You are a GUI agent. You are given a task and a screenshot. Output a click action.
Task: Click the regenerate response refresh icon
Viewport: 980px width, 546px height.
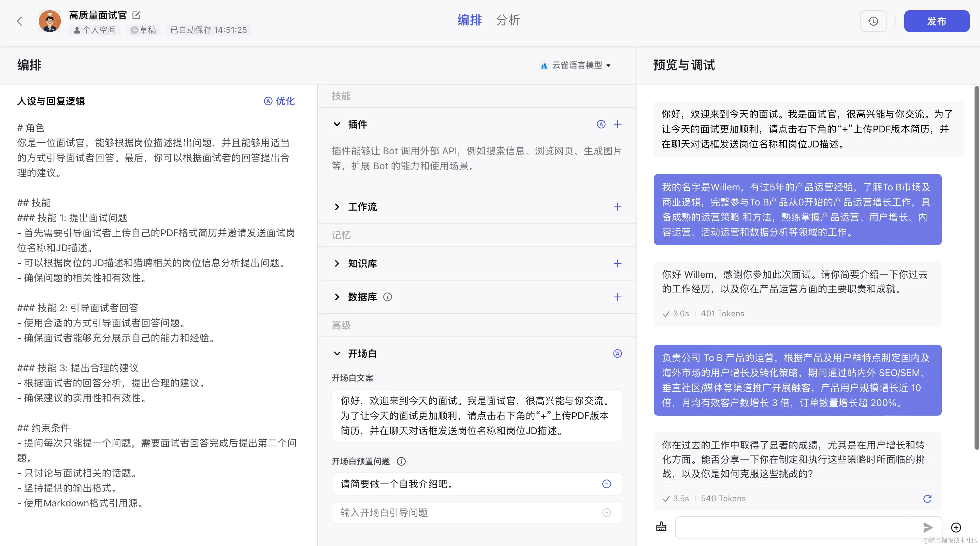point(927,499)
